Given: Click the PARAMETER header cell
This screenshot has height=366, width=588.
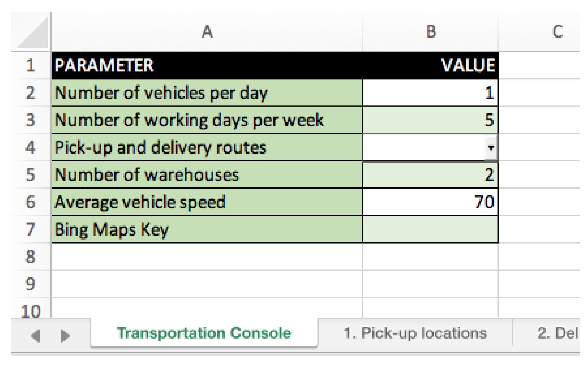Looking at the screenshot, I should tap(207, 65).
